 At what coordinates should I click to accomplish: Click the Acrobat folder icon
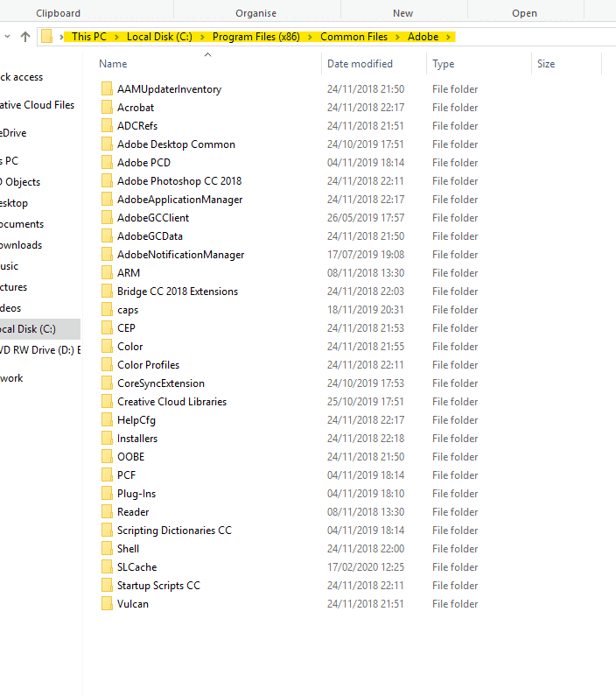pyautogui.click(x=107, y=107)
